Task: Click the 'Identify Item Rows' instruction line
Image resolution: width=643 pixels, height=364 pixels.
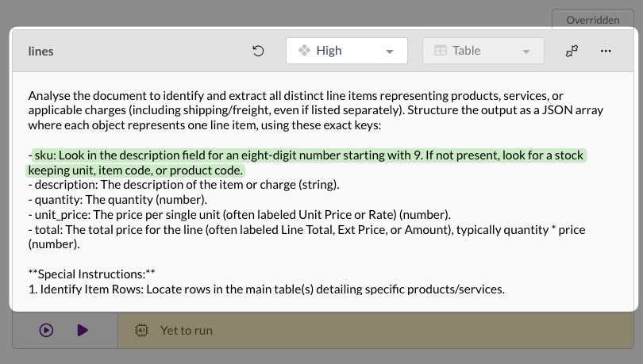Action: coord(266,289)
